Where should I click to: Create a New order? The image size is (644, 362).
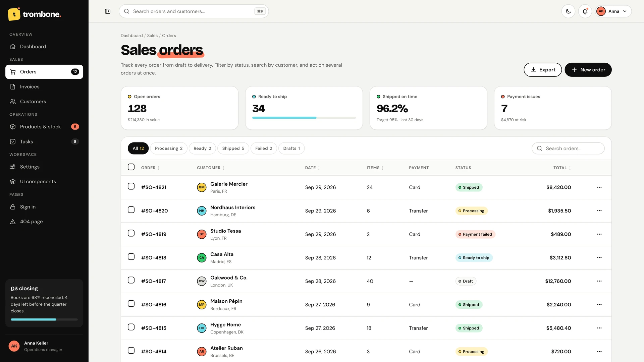point(588,70)
